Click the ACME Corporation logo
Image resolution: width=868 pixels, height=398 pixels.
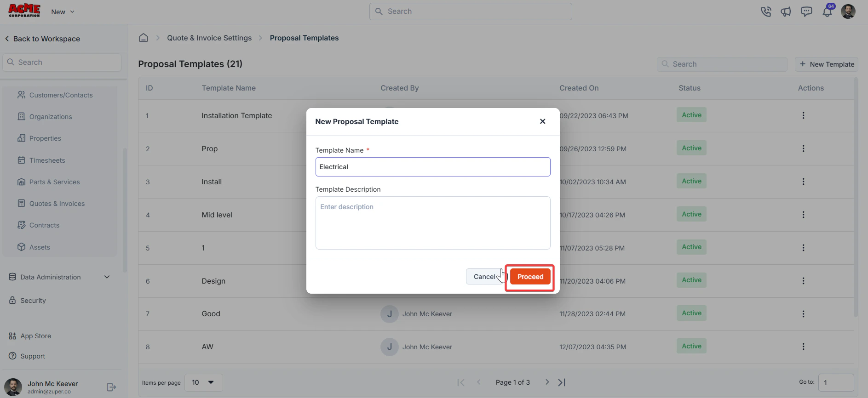(x=24, y=11)
